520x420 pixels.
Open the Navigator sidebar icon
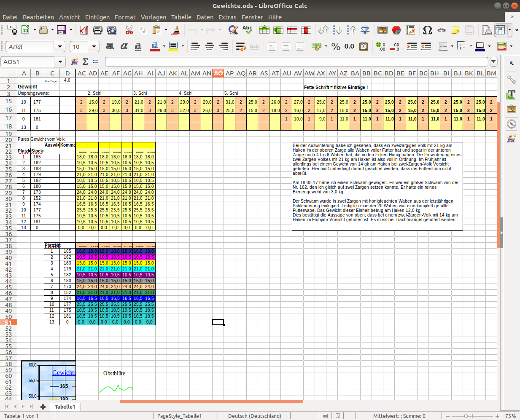click(512, 124)
